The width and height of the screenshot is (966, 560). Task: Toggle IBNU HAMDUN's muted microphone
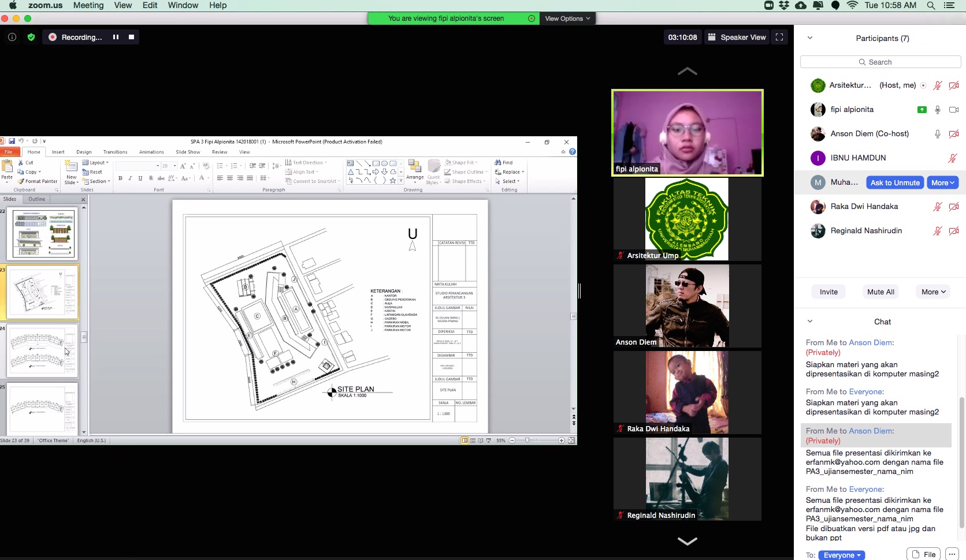pyautogui.click(x=953, y=158)
